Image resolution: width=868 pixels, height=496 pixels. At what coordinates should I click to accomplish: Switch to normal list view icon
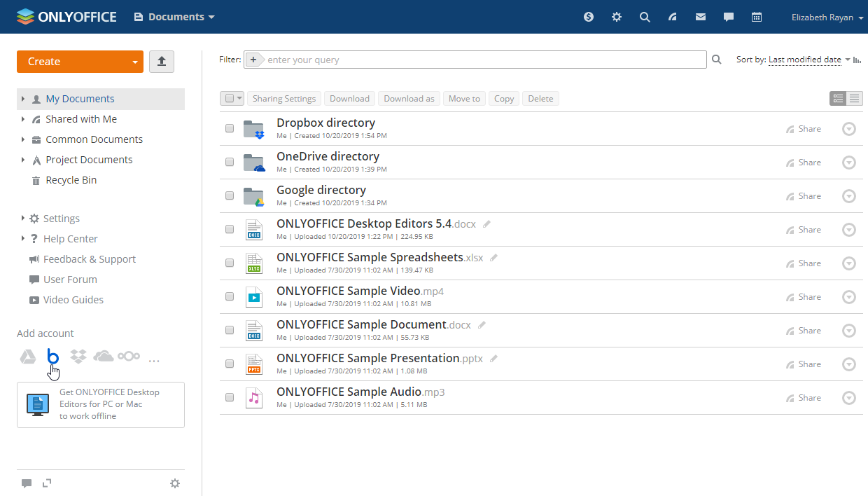pyautogui.click(x=838, y=99)
